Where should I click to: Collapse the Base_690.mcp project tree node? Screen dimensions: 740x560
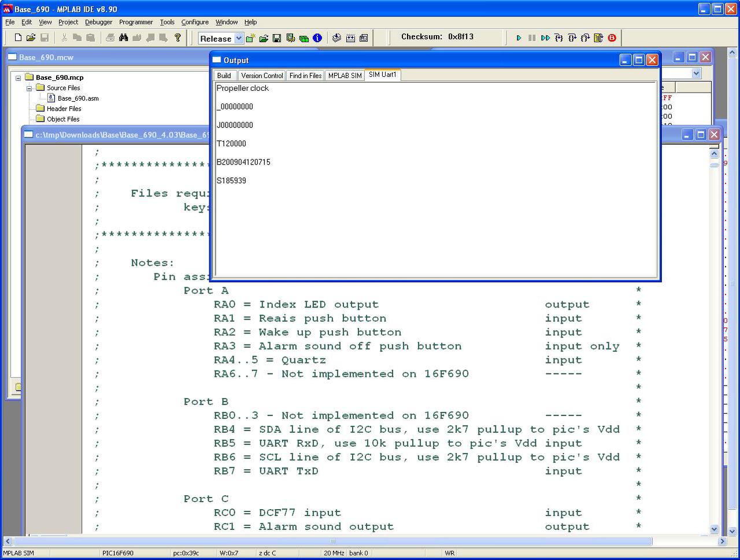(x=18, y=77)
